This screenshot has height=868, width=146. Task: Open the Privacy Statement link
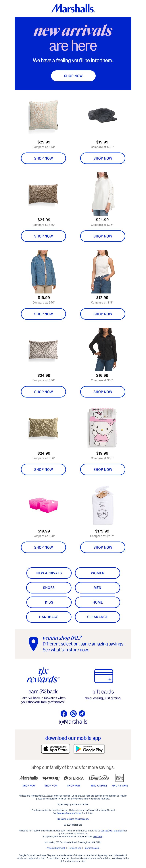tap(55, 848)
